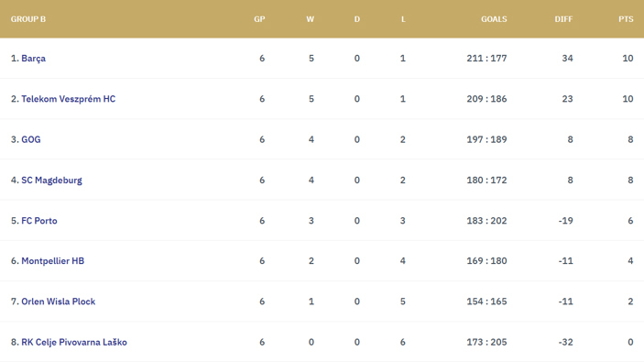Open the SC Magdeburg team link
644x362 pixels.
click(x=51, y=181)
